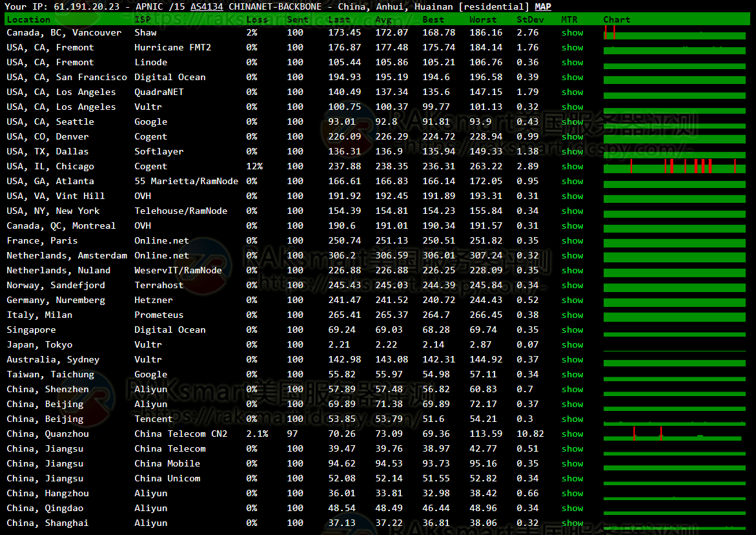Show MTR for New York Telehouse row
756x535 pixels.
(572, 211)
